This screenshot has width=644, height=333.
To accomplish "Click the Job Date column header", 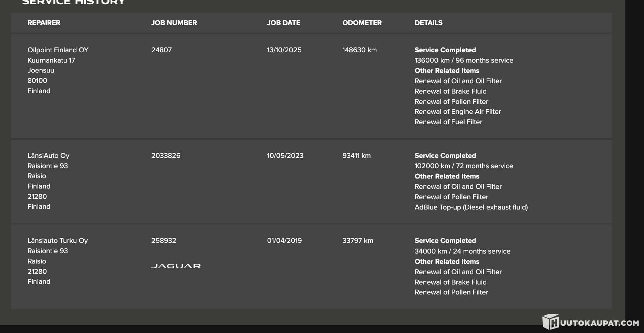I will [283, 23].
